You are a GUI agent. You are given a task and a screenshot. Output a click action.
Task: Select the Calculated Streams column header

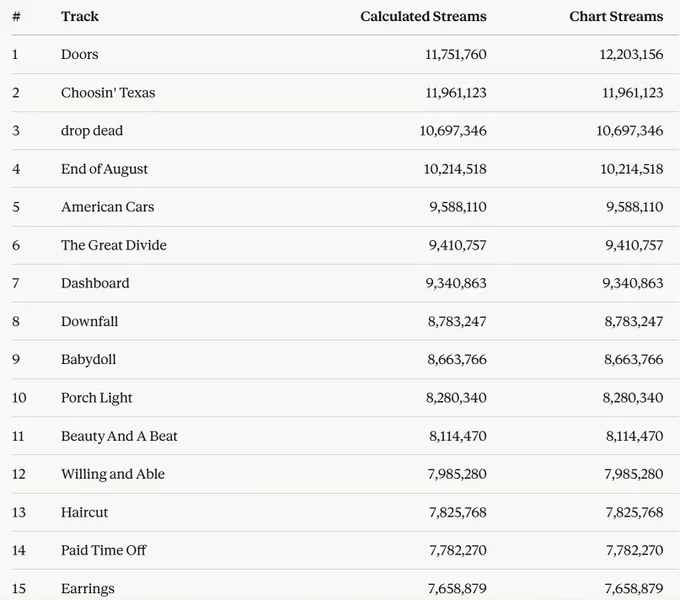(423, 16)
